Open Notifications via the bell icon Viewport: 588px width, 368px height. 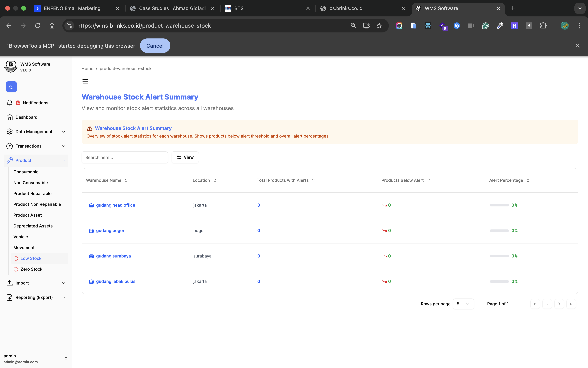pyautogui.click(x=9, y=103)
